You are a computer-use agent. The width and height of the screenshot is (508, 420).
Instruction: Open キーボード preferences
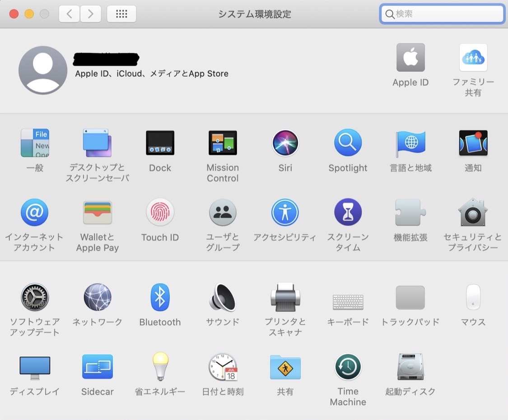[348, 302]
